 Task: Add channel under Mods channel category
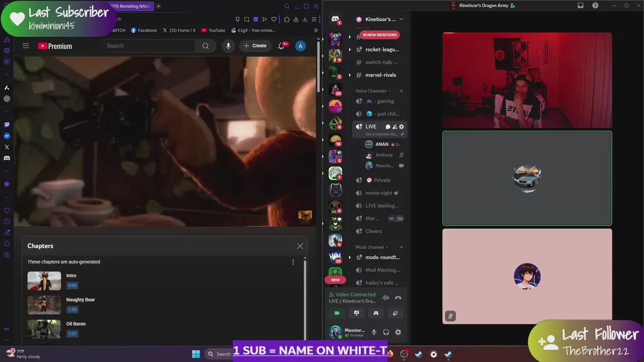[401, 247]
